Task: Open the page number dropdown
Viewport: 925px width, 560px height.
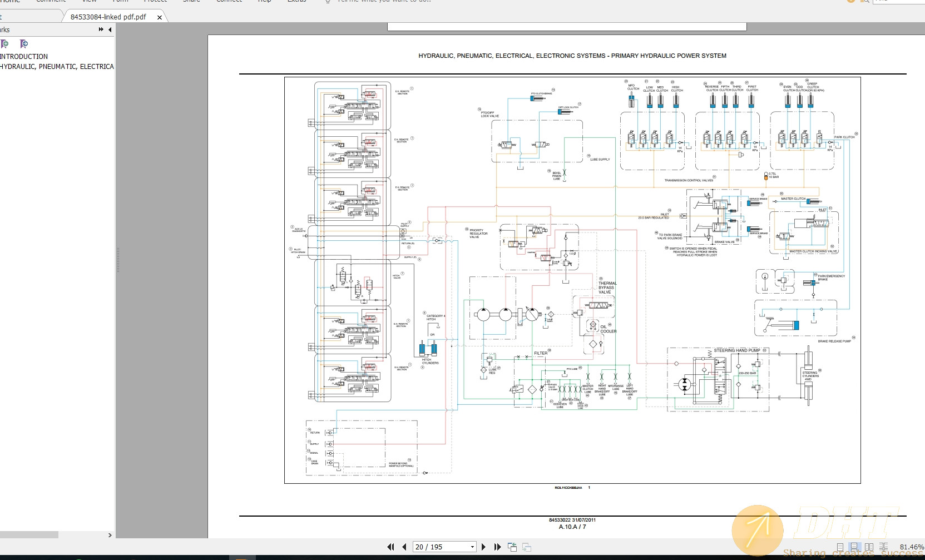Action: pyautogui.click(x=472, y=547)
